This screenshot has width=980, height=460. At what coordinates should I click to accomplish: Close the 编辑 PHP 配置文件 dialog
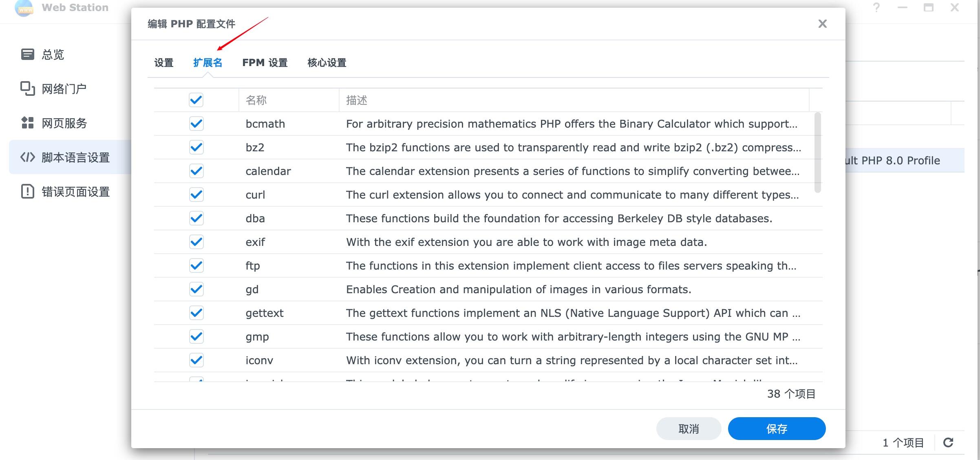[822, 24]
